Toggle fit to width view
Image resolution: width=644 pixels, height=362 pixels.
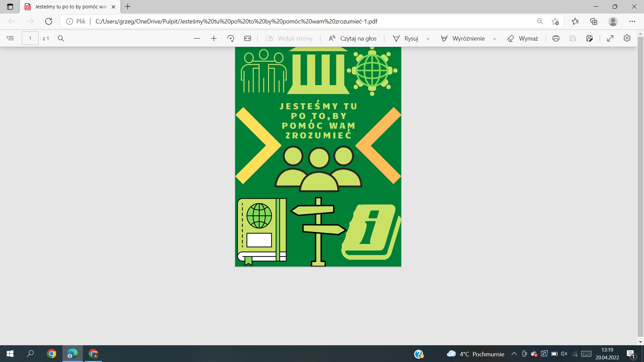[248, 38]
